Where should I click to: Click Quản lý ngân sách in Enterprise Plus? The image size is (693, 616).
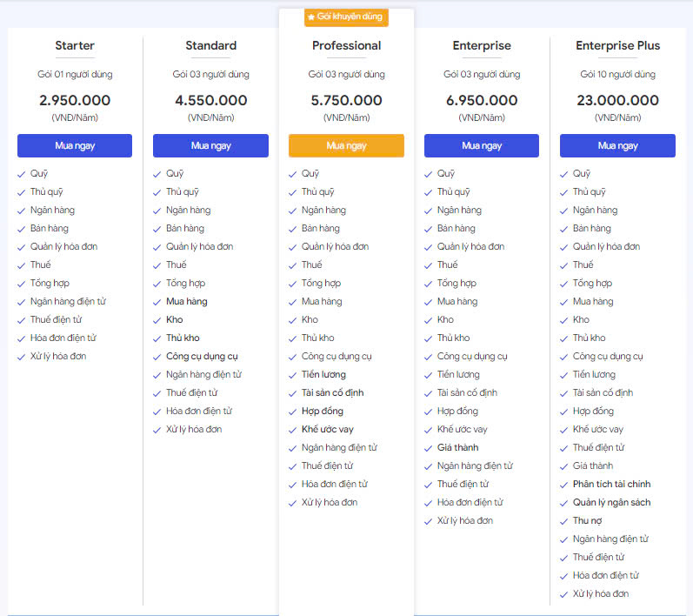(x=611, y=503)
